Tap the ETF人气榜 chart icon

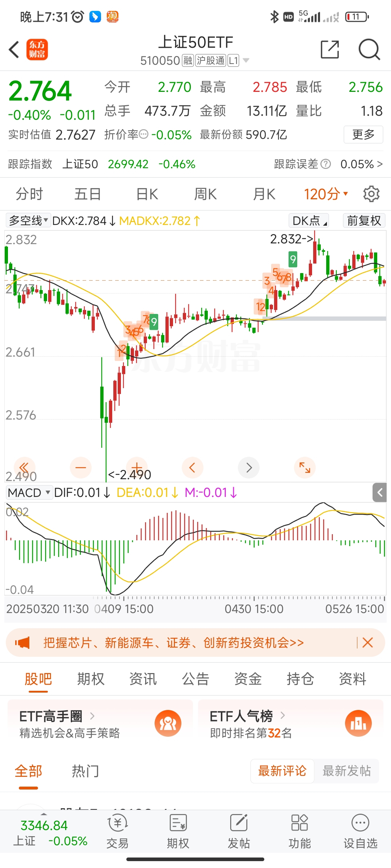point(358,723)
